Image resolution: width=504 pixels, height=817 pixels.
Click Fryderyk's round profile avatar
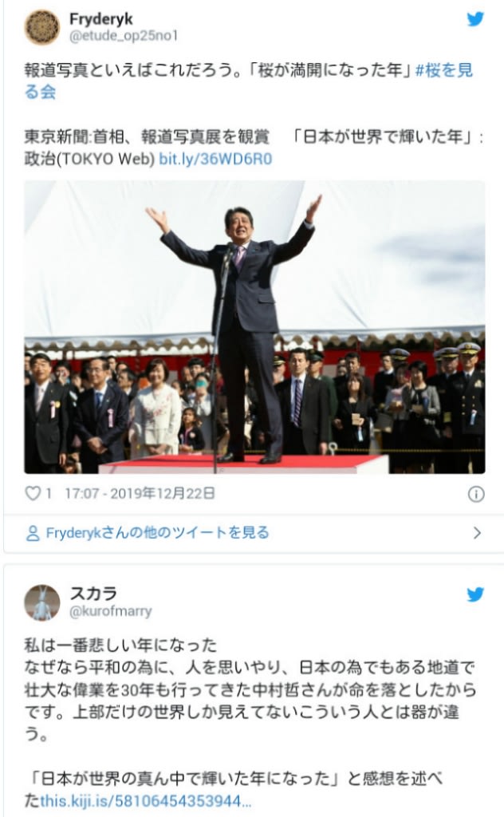click(43, 28)
